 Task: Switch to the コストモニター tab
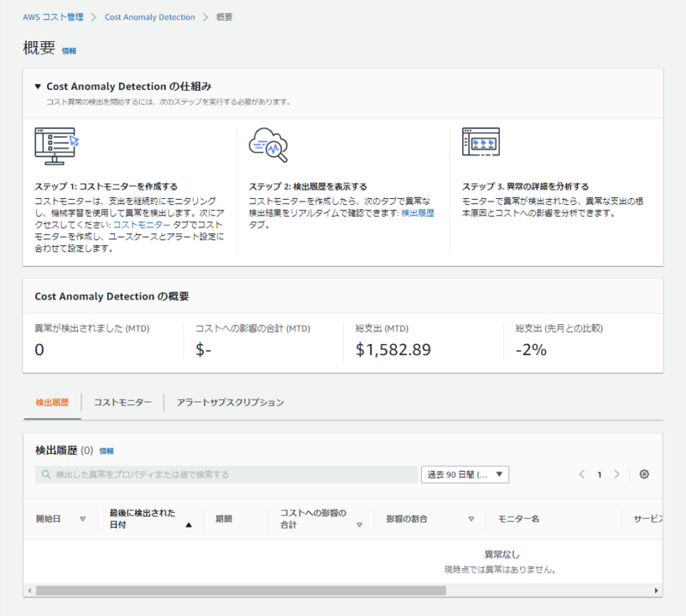tap(123, 402)
